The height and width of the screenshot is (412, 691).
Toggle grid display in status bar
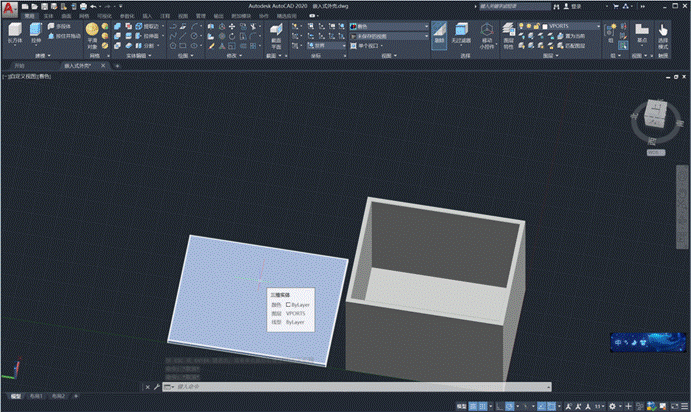tap(473, 406)
